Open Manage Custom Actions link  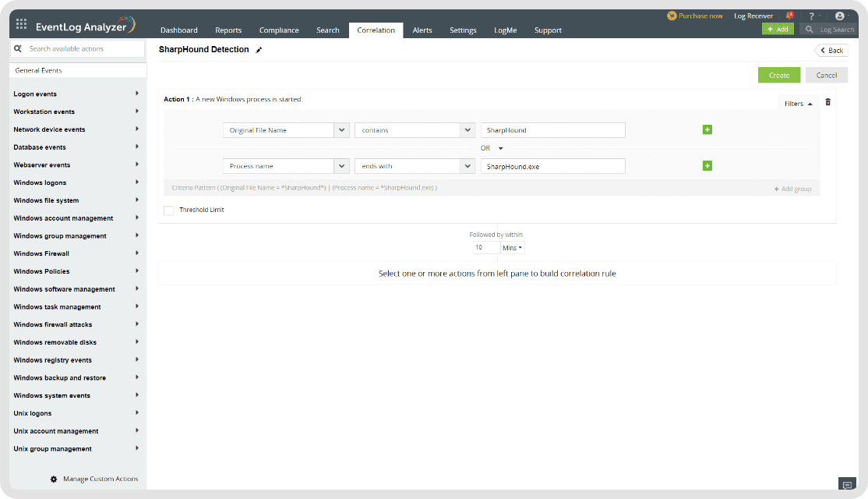tap(101, 479)
